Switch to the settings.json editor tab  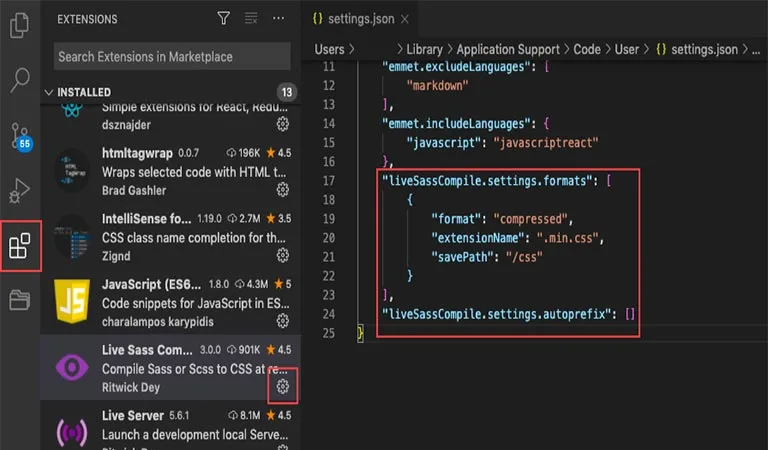361,19
